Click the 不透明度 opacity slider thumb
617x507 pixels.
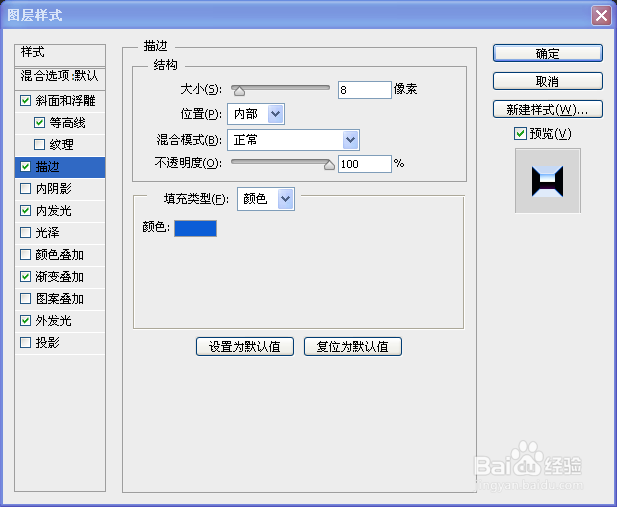pos(329,165)
